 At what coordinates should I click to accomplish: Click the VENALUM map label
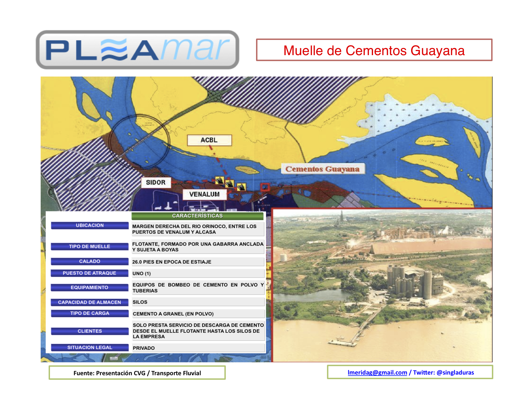pos(204,194)
